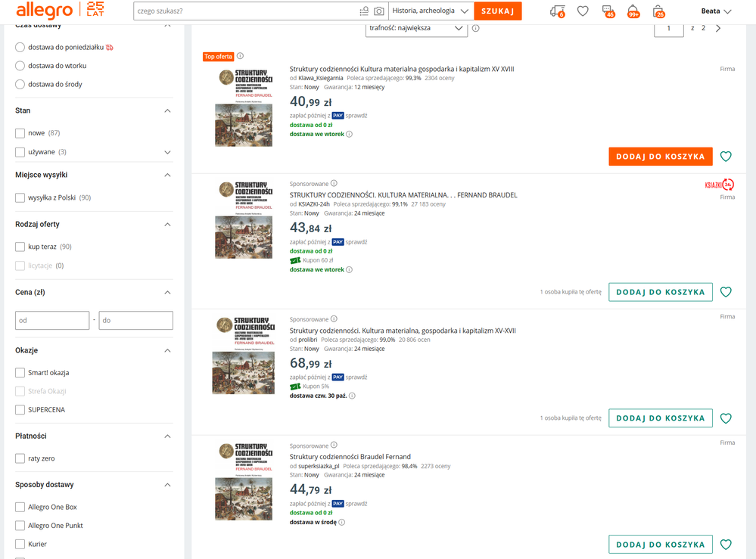Tick the 'raty zero' payment checkbox
Screen dimensions: 756x559
(x=20, y=458)
